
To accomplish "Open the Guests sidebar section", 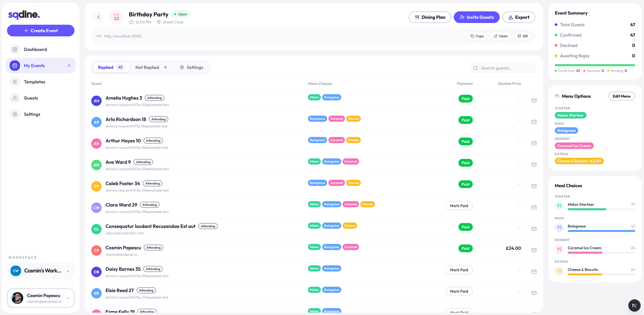I will click(x=31, y=98).
